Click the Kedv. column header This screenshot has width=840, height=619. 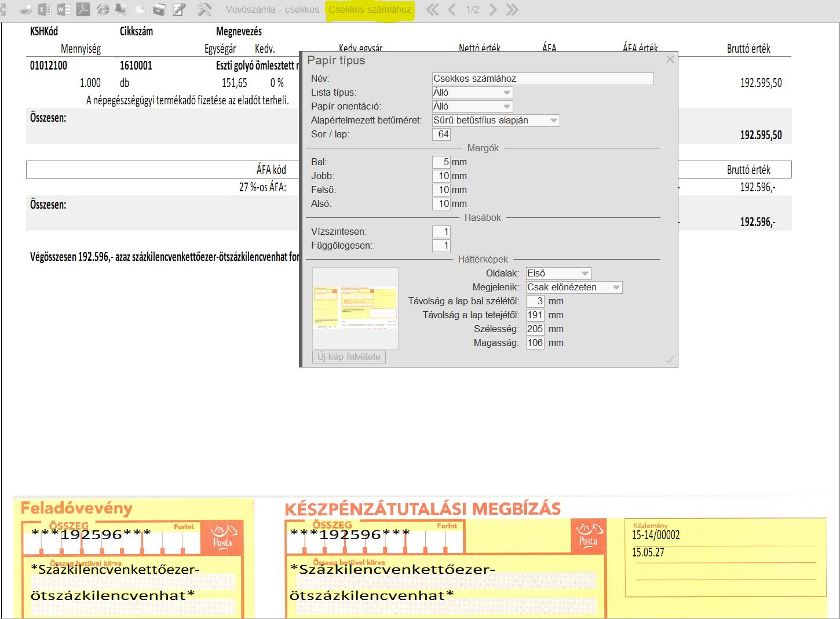tap(265, 49)
